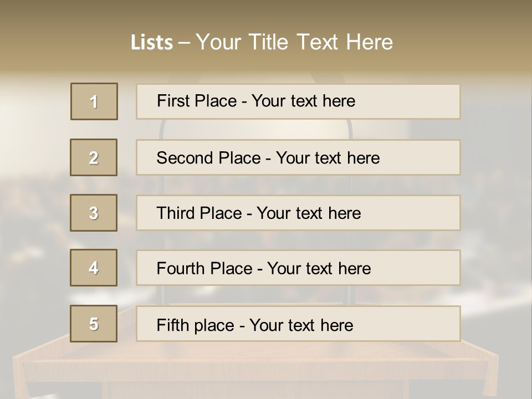Click 'Your text here' in Second Place row
The height and width of the screenshot is (399, 532).
point(328,158)
